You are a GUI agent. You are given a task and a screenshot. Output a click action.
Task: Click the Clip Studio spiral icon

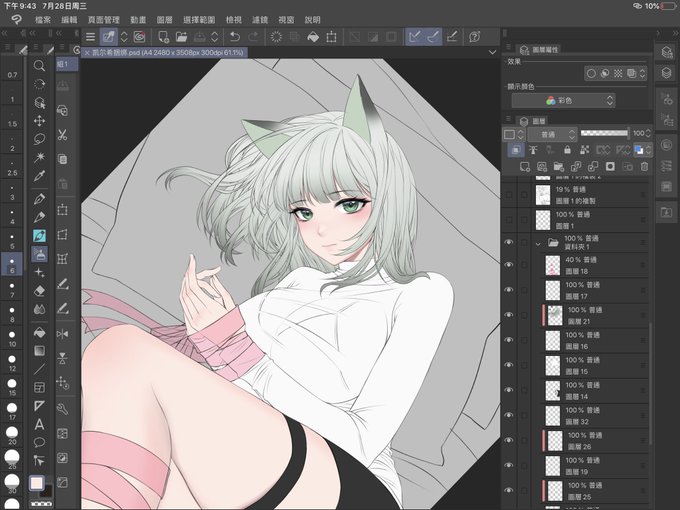click(x=139, y=37)
